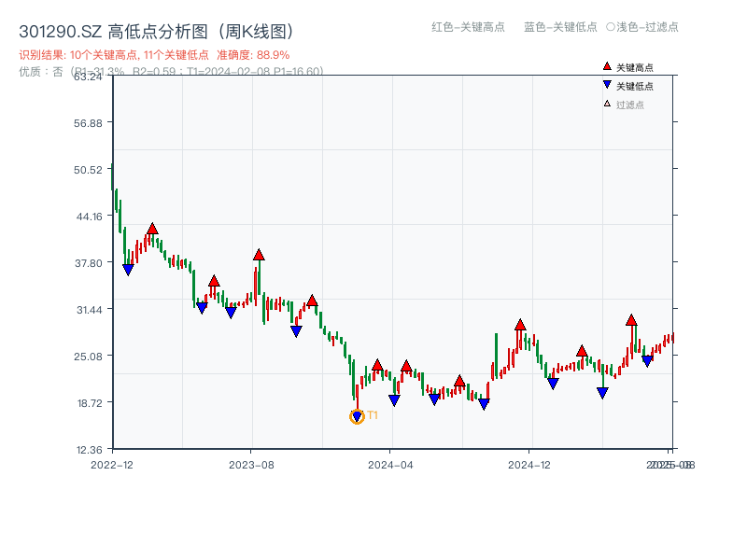Click the blue 关键低点 legend triangle
This screenshot has height=560, width=747.
point(607,86)
